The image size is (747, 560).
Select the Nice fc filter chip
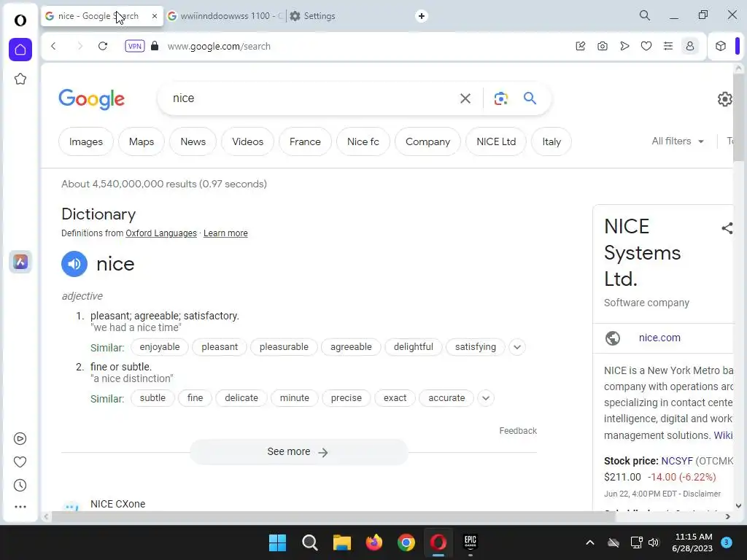point(363,141)
